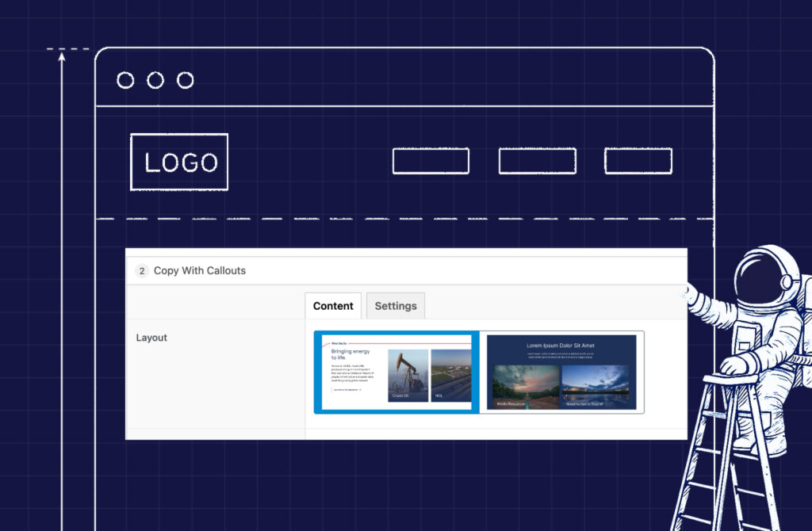812x531 pixels.
Task: Select the first wireframe navigation placeholder
Action: click(x=431, y=161)
